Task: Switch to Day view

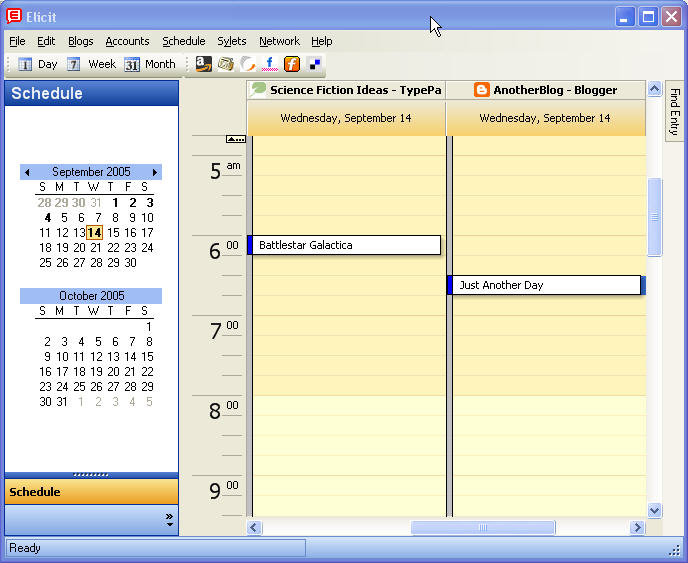Action: 38,64
